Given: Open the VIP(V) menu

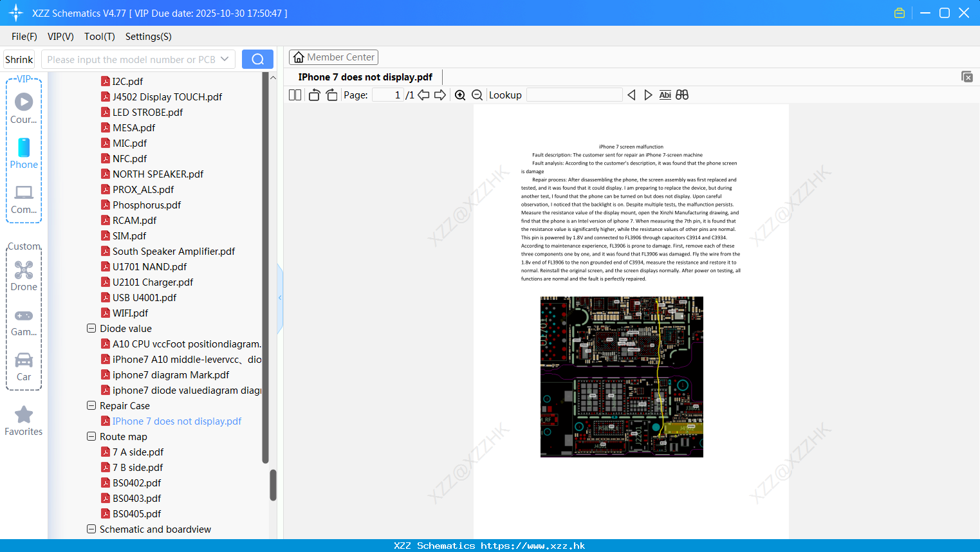Looking at the screenshot, I should [60, 37].
